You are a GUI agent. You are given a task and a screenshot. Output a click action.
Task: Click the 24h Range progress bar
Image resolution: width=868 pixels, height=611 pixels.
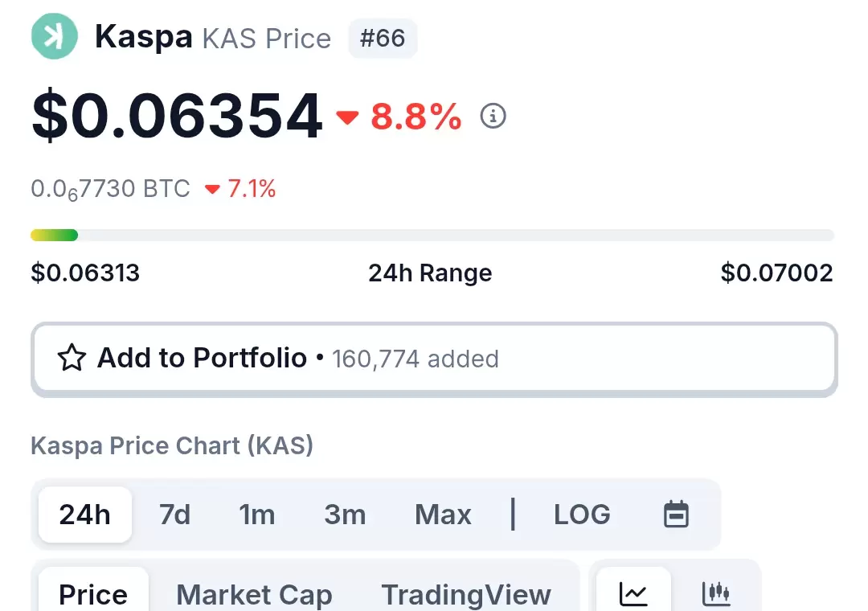tap(432, 236)
